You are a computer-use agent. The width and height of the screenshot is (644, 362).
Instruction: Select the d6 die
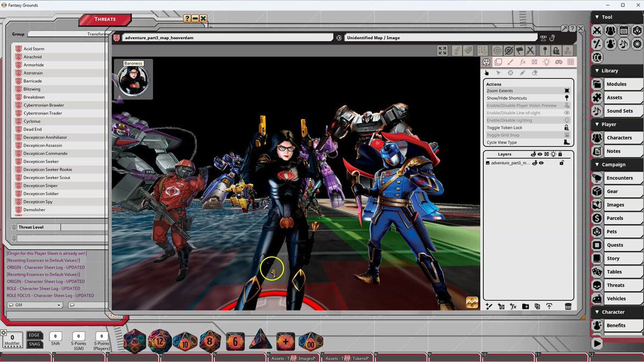tap(235, 341)
